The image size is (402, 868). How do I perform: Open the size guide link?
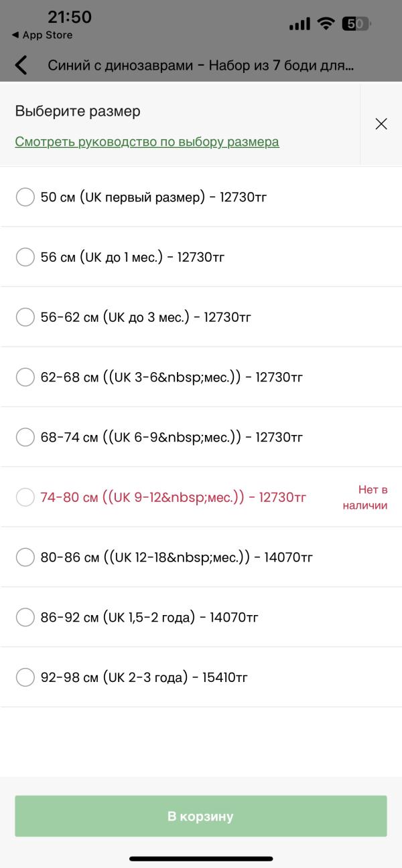[147, 142]
